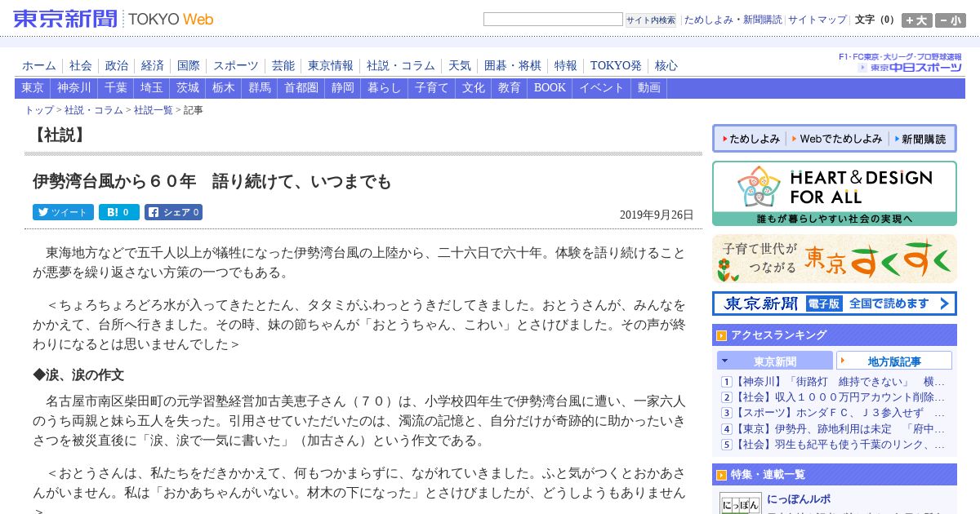Increase text size with the 大 button

(x=916, y=20)
